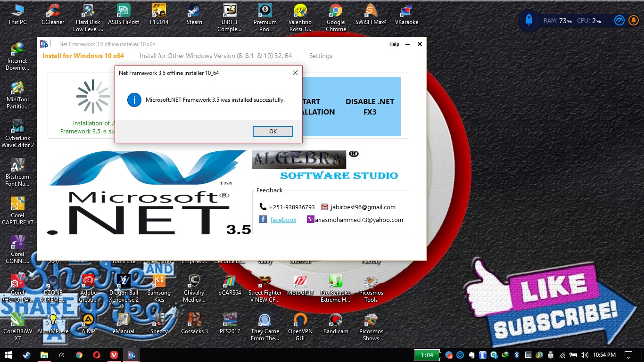Click the DISABLE .NET FX3 button

(x=370, y=107)
